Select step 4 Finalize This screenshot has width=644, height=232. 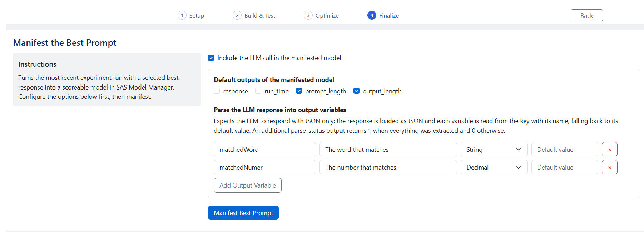pyautogui.click(x=383, y=15)
